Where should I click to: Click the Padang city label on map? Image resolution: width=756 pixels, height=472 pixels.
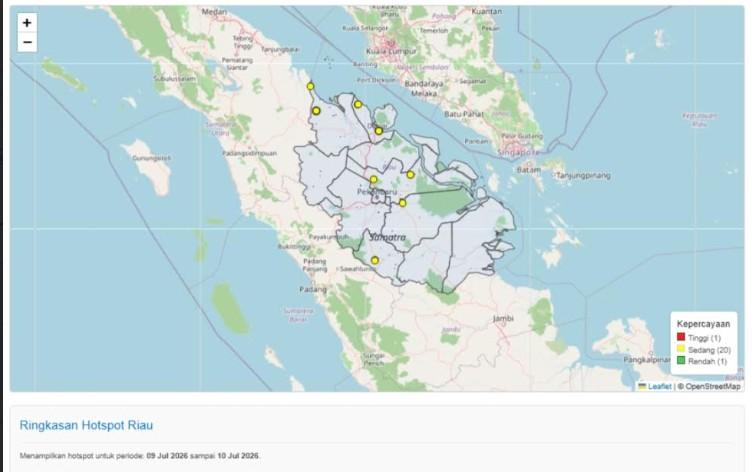[313, 289]
